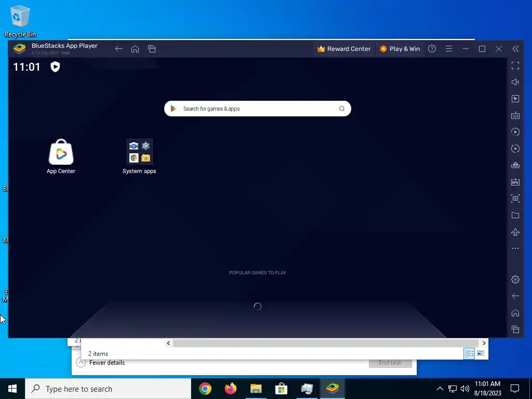Click the POPULAR GAMES TO PLAY heading

pyautogui.click(x=258, y=272)
